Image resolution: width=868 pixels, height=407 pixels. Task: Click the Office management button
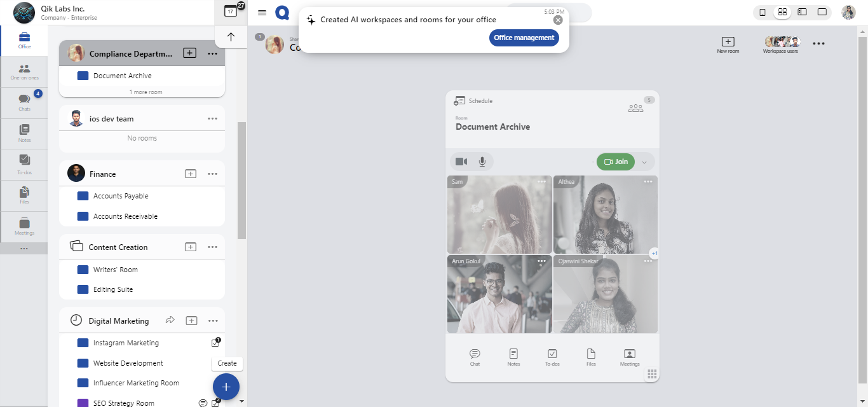[x=524, y=38]
